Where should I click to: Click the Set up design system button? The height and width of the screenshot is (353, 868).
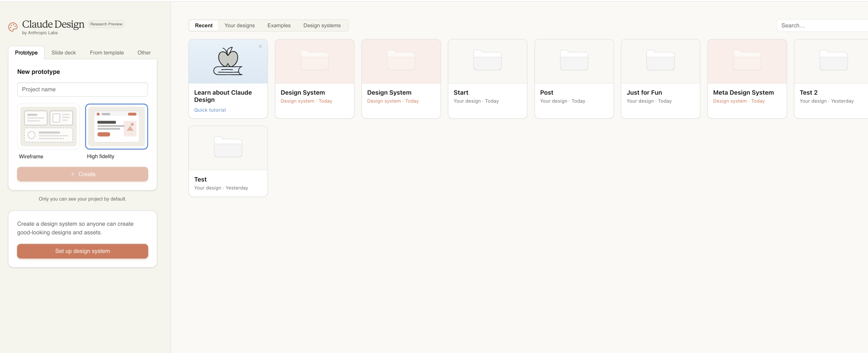tap(82, 251)
